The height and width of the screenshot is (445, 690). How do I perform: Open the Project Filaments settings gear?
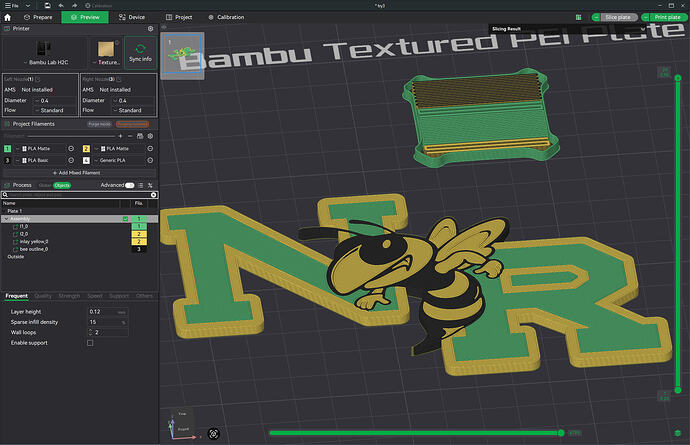tap(150, 136)
